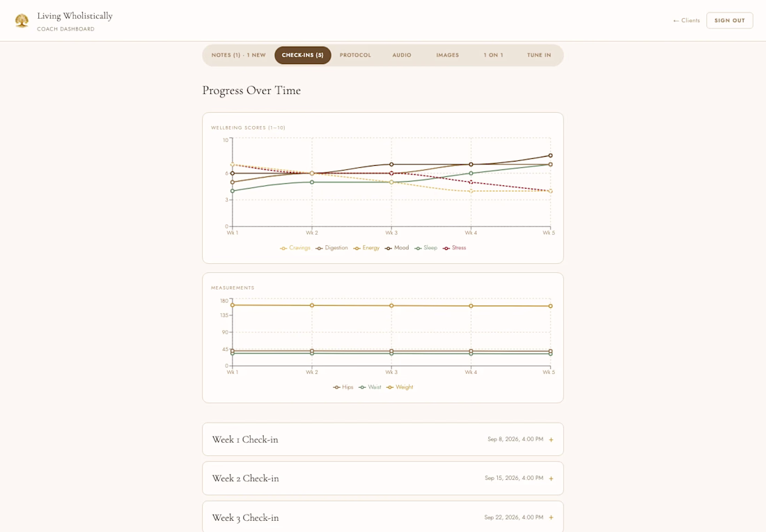This screenshot has height=532, width=766.
Task: Click the Sign Out button
Action: click(729, 20)
